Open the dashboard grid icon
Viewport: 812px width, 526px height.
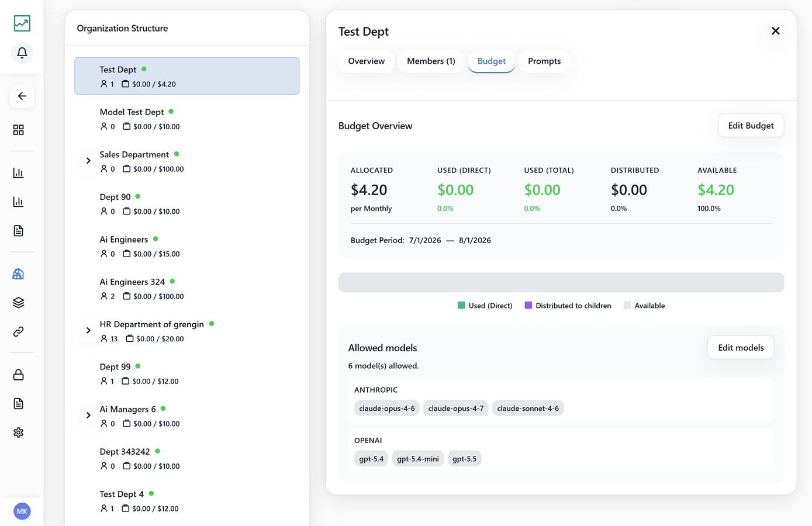(x=19, y=130)
